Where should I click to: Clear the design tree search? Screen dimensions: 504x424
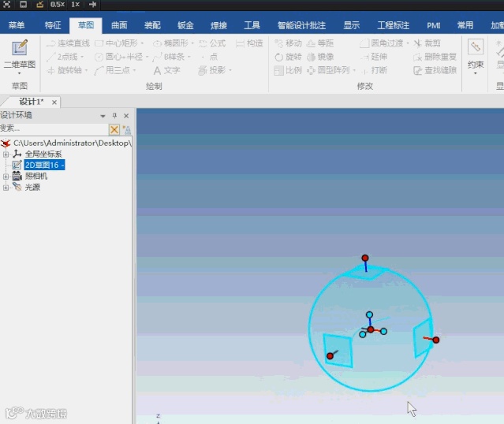(114, 129)
